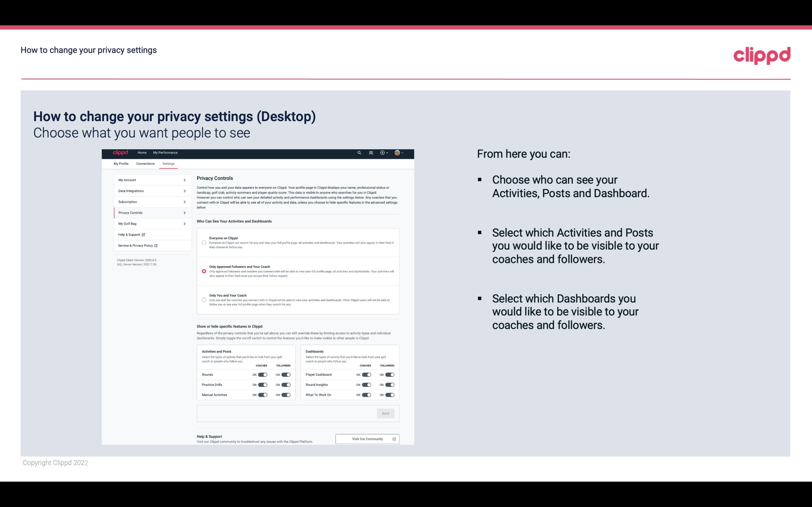Image resolution: width=812 pixels, height=507 pixels.
Task: Switch to the Connections tab
Action: pyautogui.click(x=145, y=163)
